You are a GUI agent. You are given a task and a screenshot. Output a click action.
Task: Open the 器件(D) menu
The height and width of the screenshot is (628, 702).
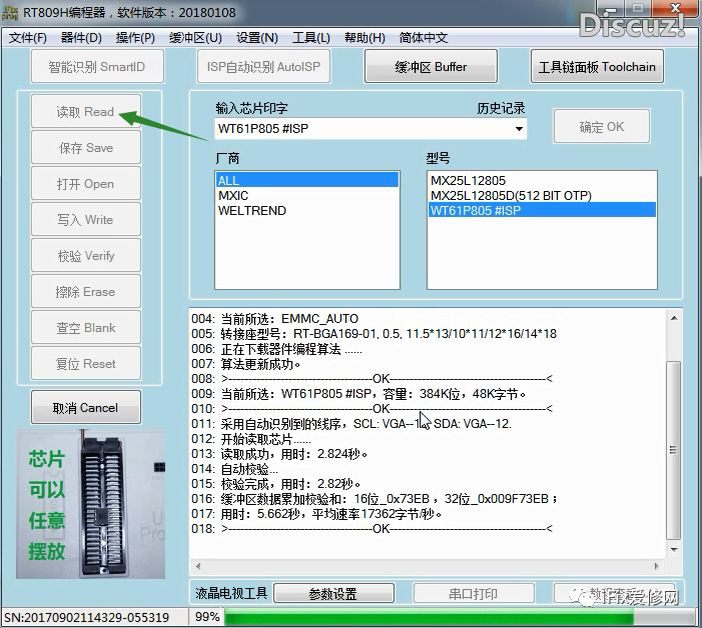tap(81, 38)
